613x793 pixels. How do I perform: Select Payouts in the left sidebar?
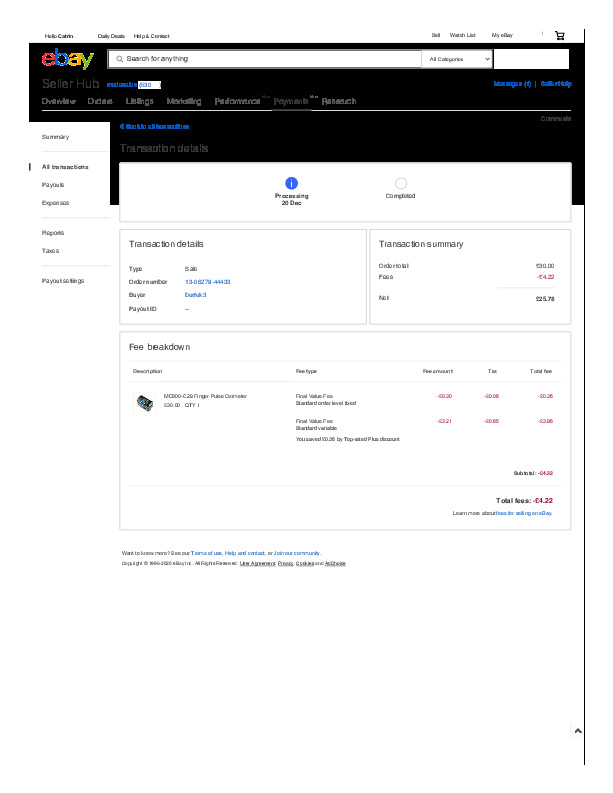tap(53, 185)
